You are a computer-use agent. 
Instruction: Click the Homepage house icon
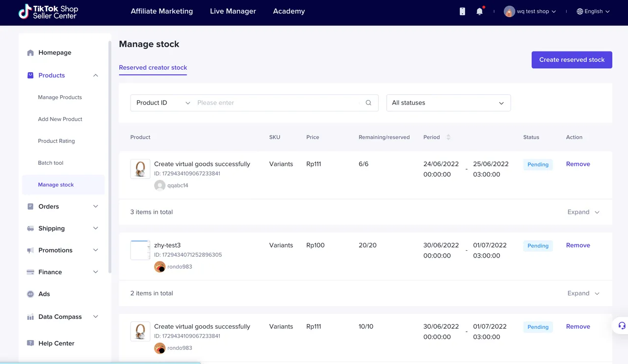tap(30, 53)
